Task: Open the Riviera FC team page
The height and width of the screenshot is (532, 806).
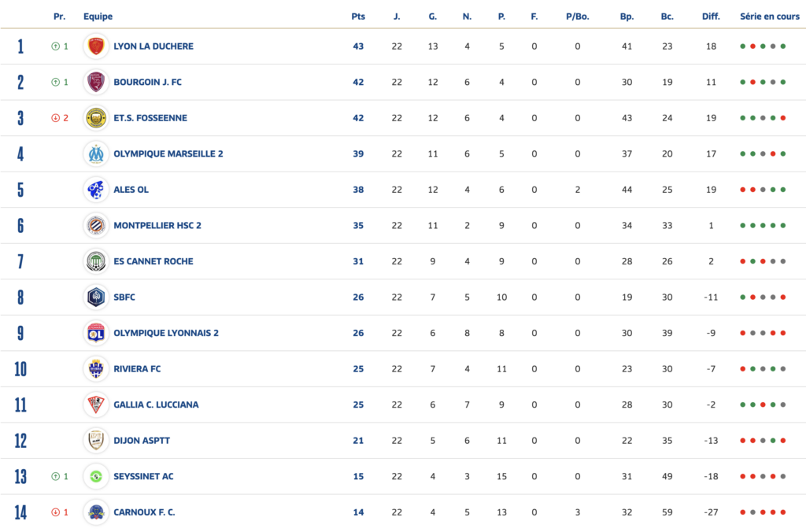Action: (138, 368)
